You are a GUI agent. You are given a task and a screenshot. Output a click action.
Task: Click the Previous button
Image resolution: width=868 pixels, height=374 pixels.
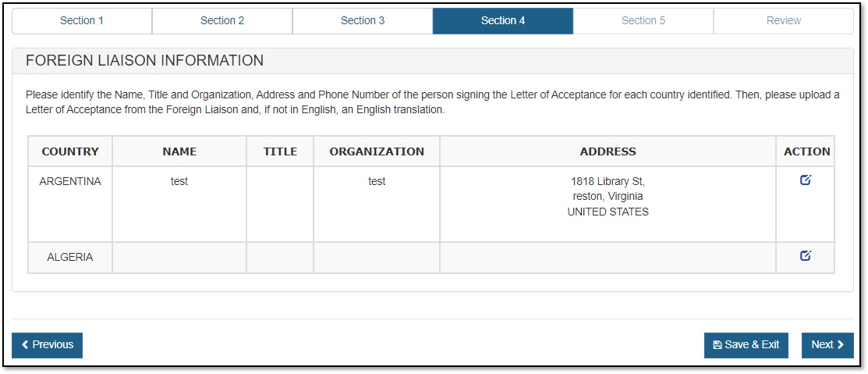(48, 345)
